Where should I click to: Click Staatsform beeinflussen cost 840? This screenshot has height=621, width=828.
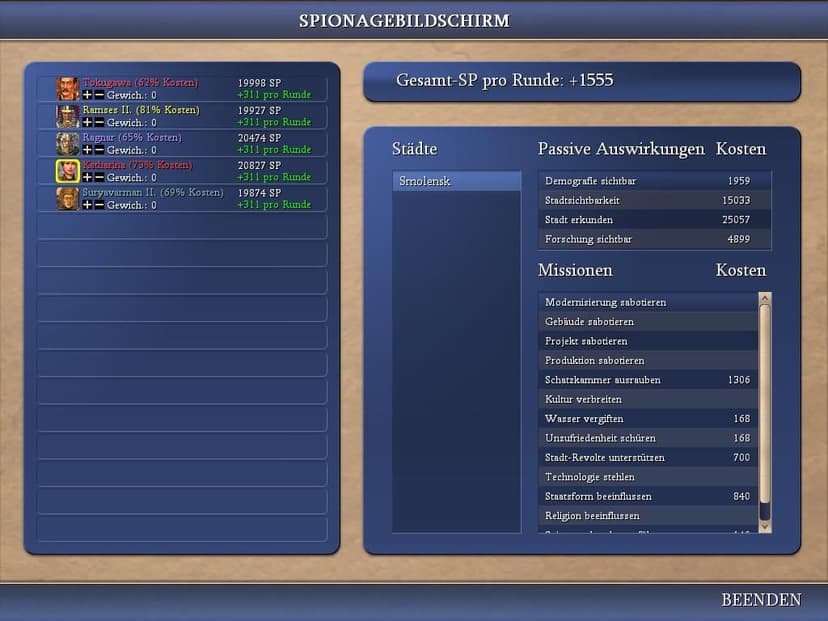(741, 496)
